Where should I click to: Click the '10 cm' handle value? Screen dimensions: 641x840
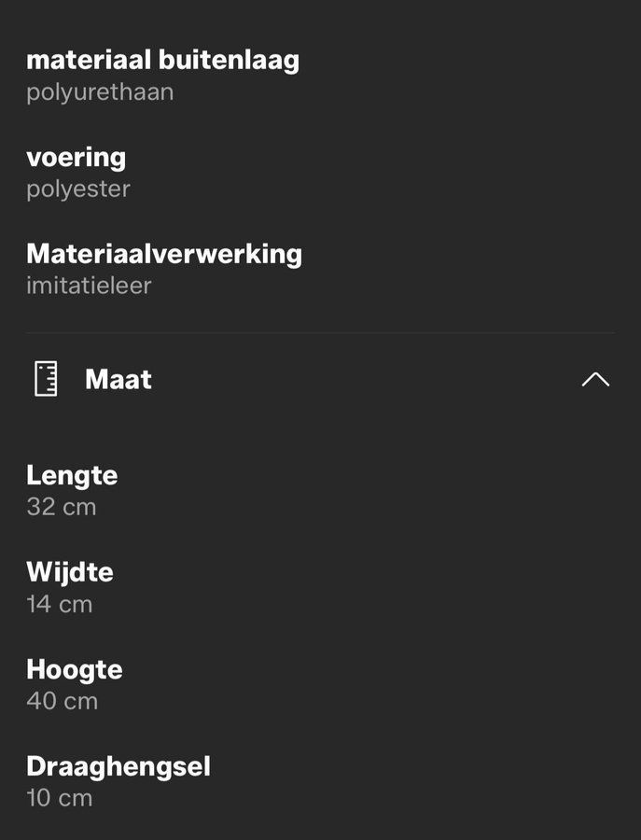click(x=60, y=798)
